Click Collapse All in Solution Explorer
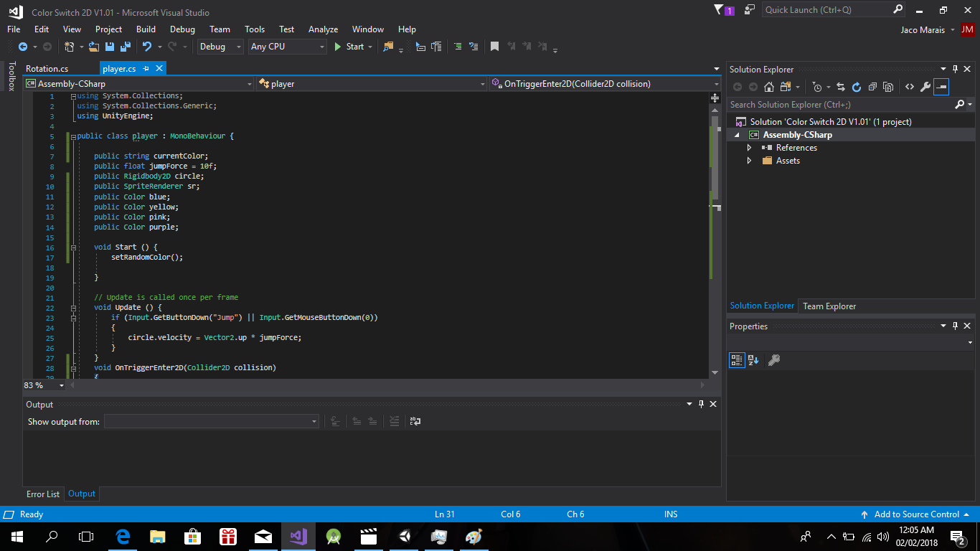This screenshot has width=980, height=551. pos(872,87)
